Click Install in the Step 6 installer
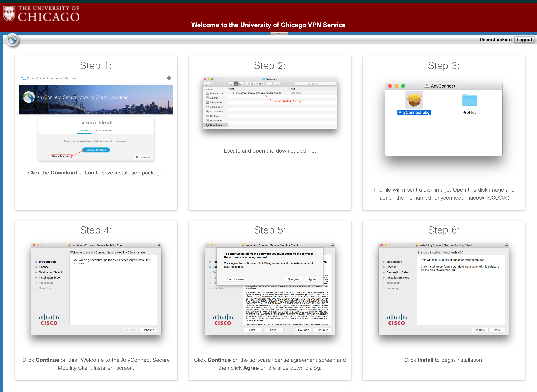The height and width of the screenshot is (392, 537). pyautogui.click(x=497, y=330)
